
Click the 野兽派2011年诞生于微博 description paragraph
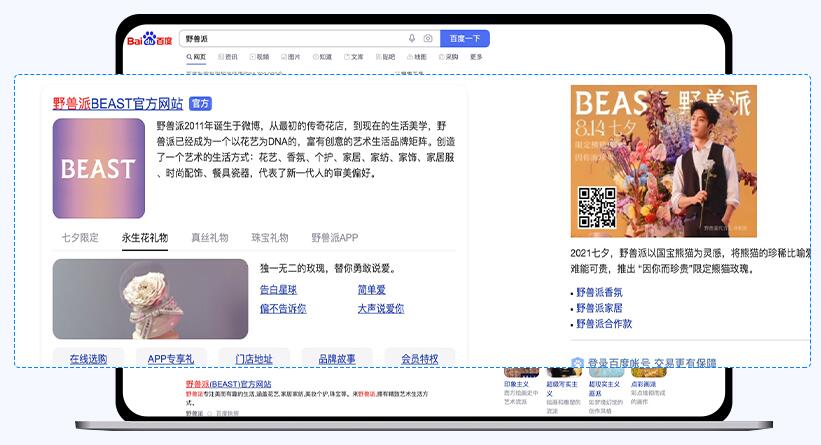click(x=306, y=149)
